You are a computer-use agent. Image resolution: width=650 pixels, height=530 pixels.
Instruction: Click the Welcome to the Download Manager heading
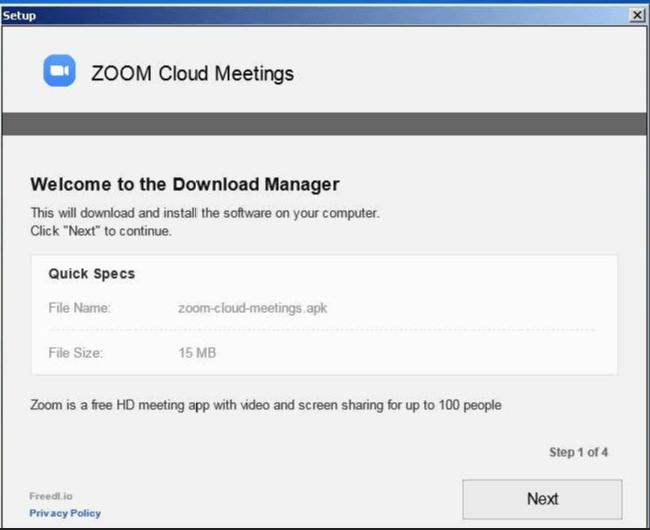pyautogui.click(x=185, y=184)
